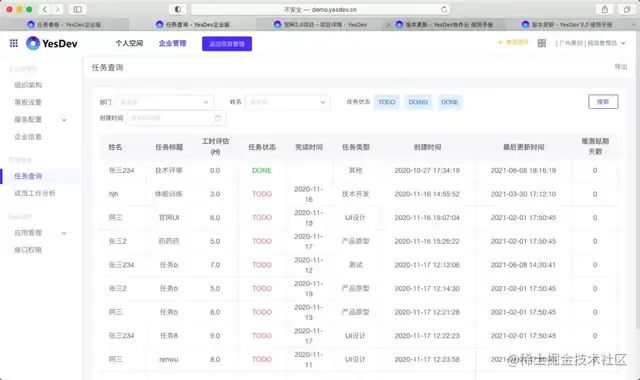Close the 版本更新 YesDev协作云 tab
640x380 pixels.
388,24
